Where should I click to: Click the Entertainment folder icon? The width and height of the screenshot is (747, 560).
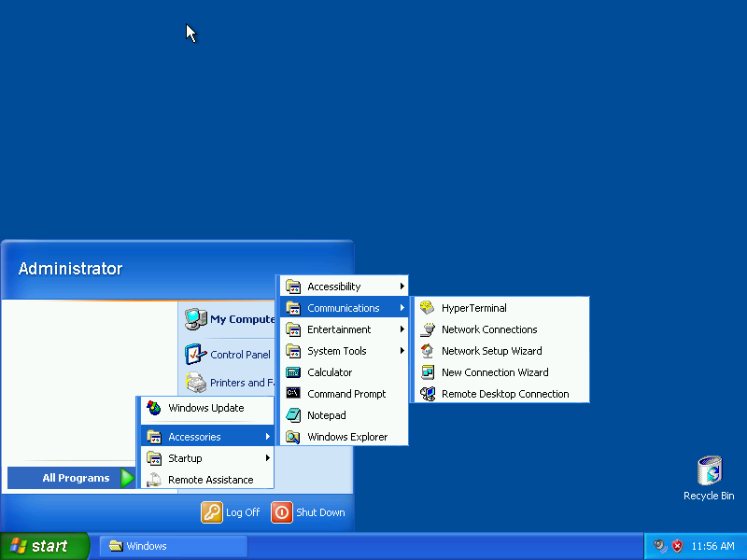pyautogui.click(x=293, y=329)
